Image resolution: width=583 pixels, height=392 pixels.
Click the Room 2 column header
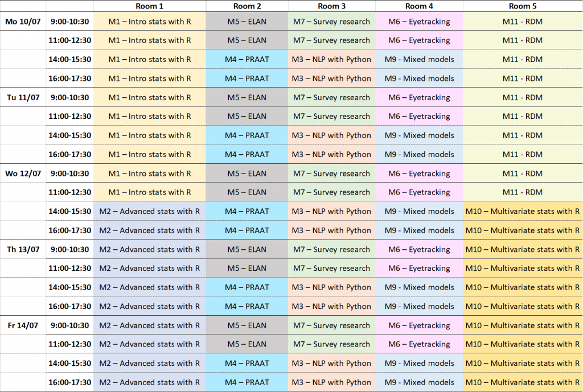point(247,6)
